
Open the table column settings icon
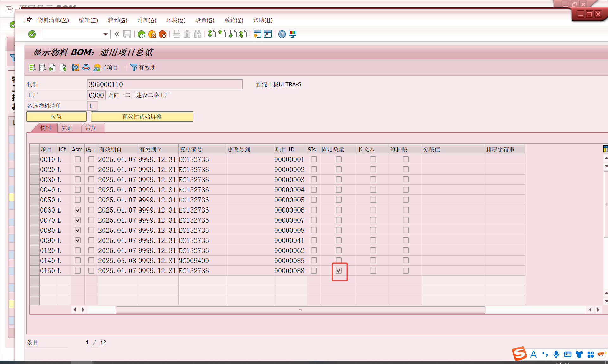tap(605, 149)
